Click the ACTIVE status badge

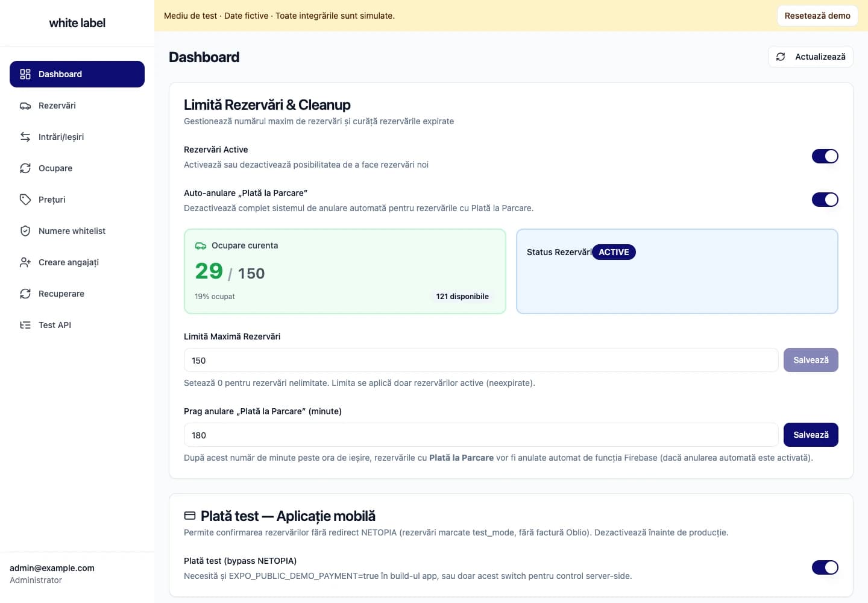[614, 252]
